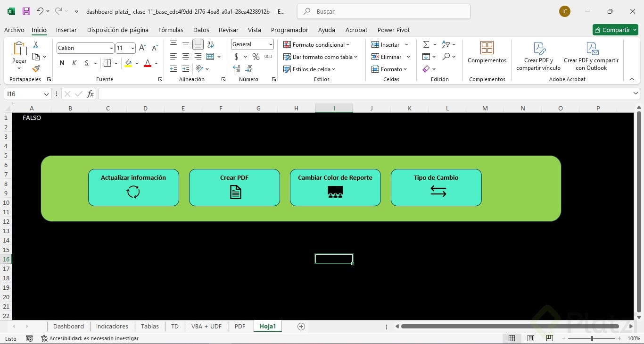Click the Tipo de Cambio button
This screenshot has width=644, height=344.
pyautogui.click(x=436, y=187)
